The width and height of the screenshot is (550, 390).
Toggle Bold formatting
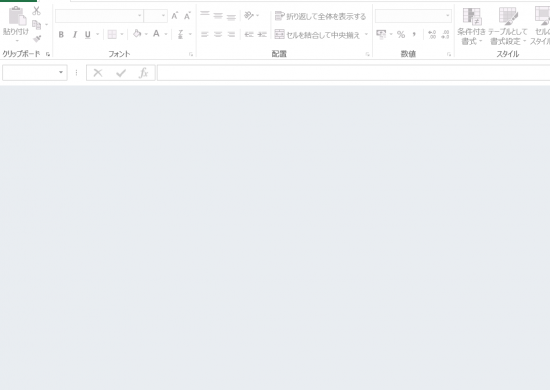61,34
